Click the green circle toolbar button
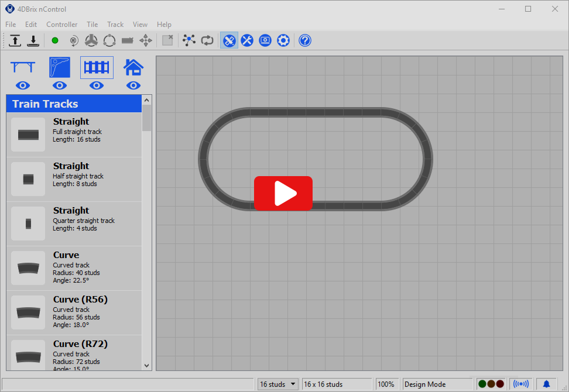 (55, 40)
